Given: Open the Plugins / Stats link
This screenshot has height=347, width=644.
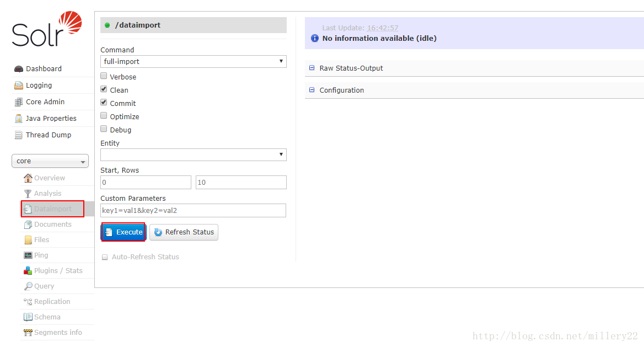Looking at the screenshot, I should coord(58,271).
